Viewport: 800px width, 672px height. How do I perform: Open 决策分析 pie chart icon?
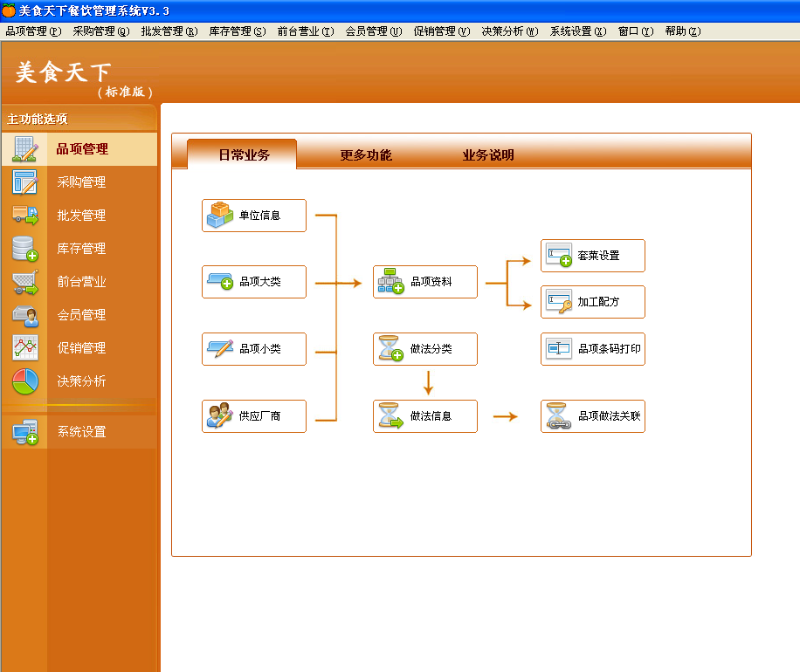(x=24, y=381)
